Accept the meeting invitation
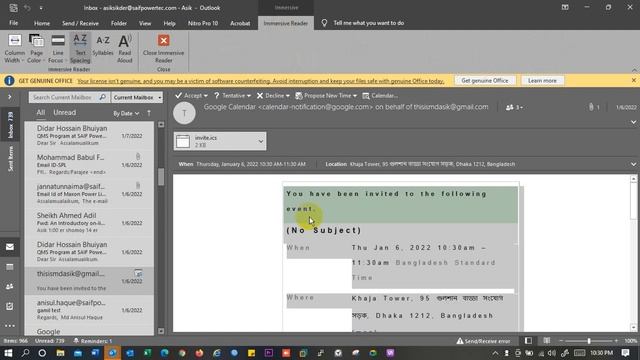This screenshot has width=640, height=360. 190,96
